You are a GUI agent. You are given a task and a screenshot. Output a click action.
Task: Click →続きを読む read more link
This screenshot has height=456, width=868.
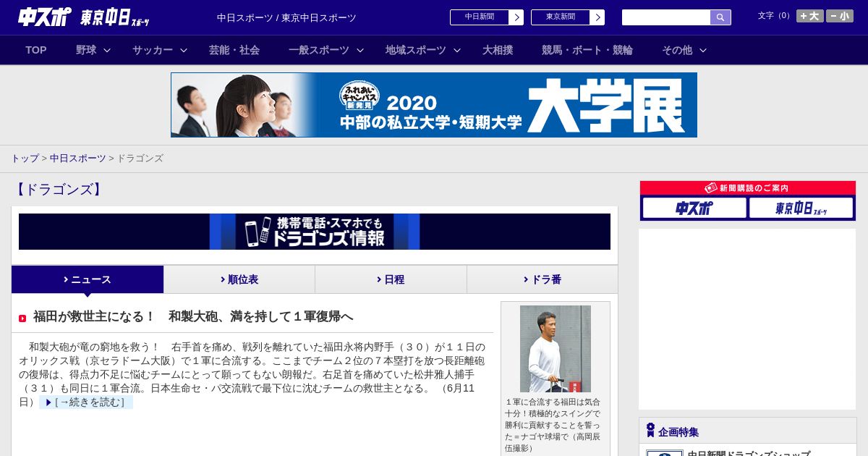pos(86,402)
